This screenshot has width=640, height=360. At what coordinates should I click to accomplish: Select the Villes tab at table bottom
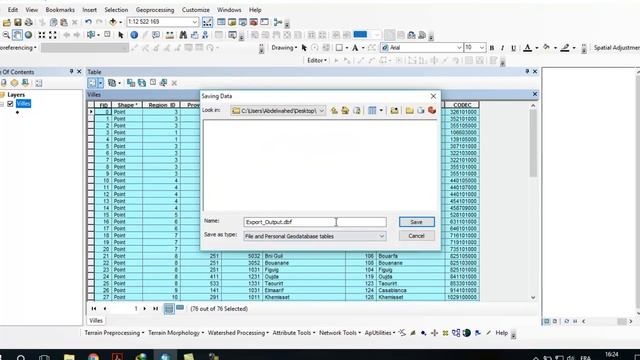click(x=96, y=321)
